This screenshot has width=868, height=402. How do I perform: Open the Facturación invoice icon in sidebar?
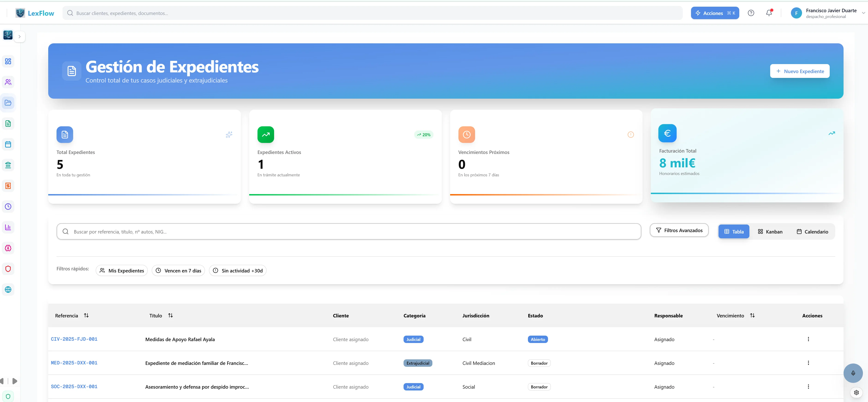[x=8, y=186]
